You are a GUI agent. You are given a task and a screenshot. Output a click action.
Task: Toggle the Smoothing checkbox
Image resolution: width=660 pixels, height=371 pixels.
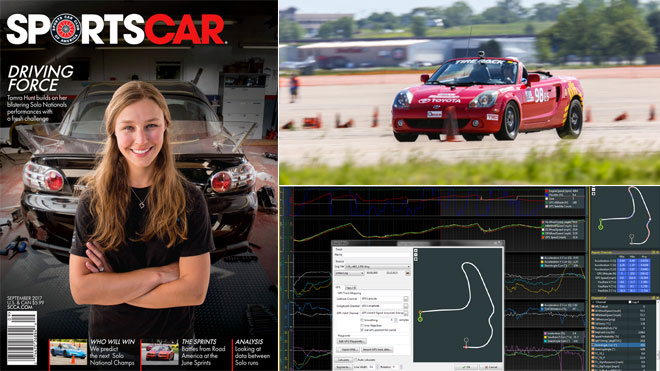(x=362, y=320)
